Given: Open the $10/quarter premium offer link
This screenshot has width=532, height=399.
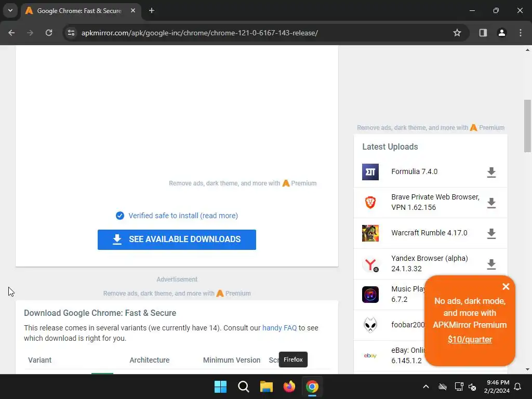Looking at the screenshot, I should [x=470, y=340].
